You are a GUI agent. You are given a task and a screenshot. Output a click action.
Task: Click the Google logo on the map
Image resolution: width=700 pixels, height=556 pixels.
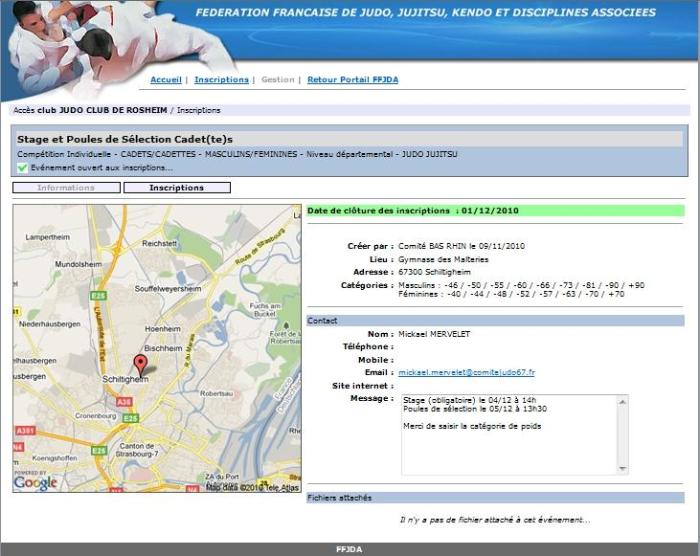coord(35,482)
